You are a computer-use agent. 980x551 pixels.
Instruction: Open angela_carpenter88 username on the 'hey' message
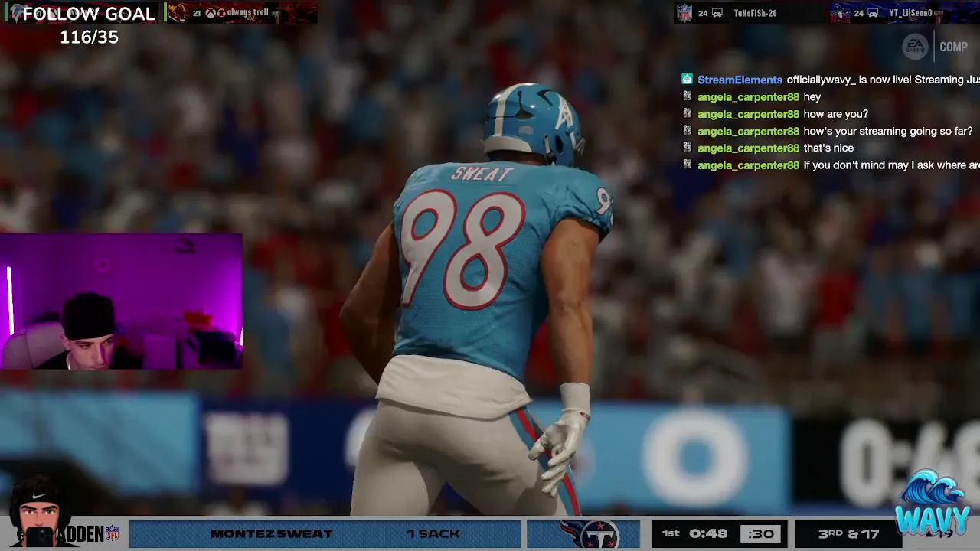click(748, 97)
